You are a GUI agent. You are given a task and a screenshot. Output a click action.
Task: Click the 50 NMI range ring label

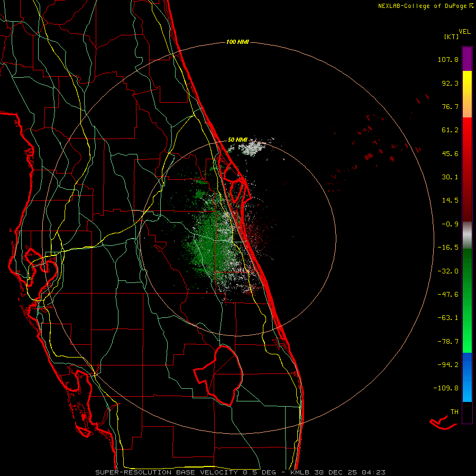[237, 140]
